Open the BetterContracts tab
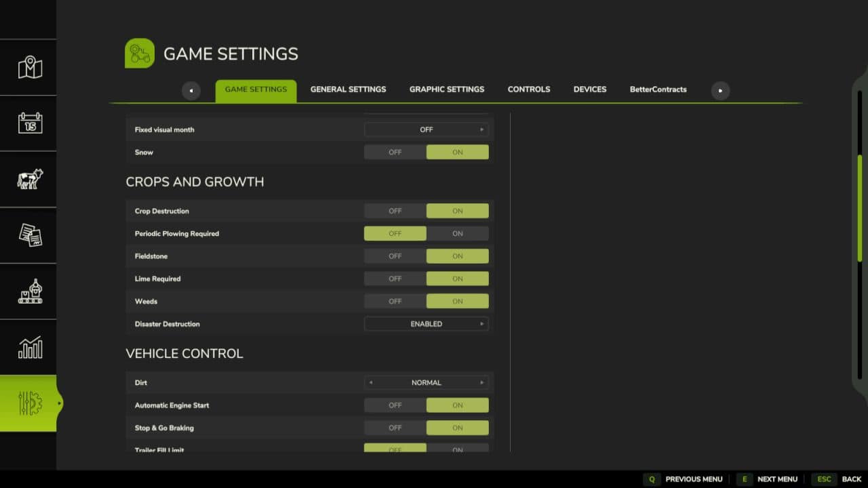 tap(658, 89)
